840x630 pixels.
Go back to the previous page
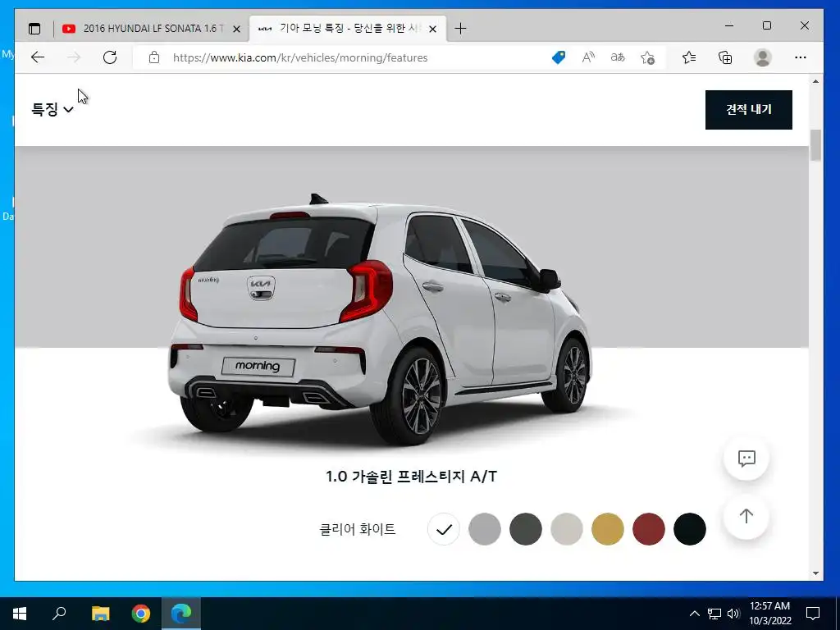click(x=38, y=57)
